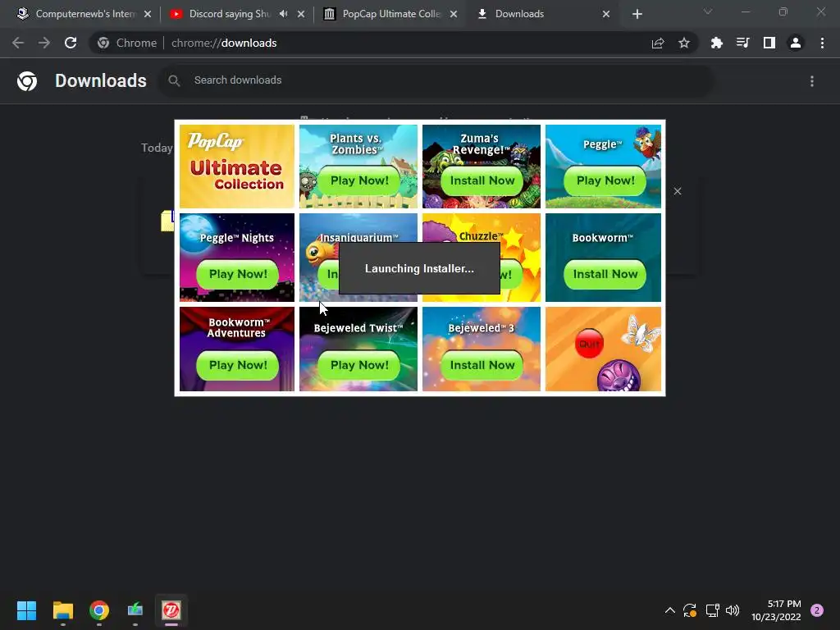Play Bejeweled Twist now

[x=359, y=365]
